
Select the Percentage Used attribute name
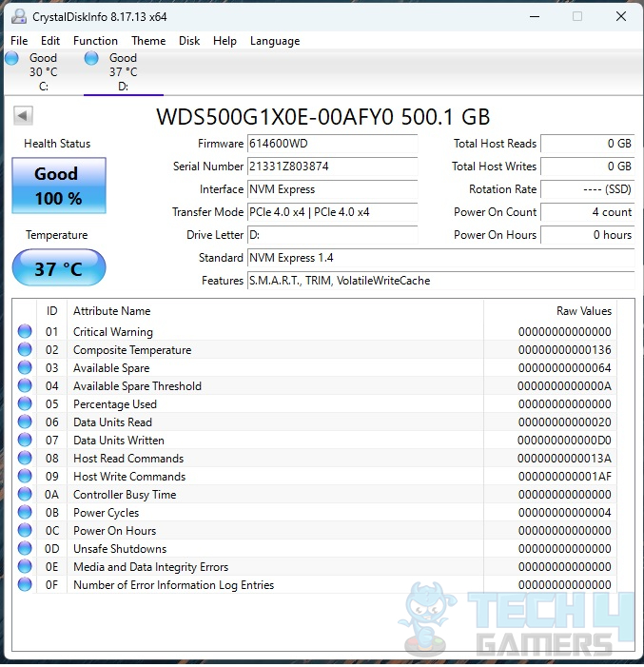point(115,404)
